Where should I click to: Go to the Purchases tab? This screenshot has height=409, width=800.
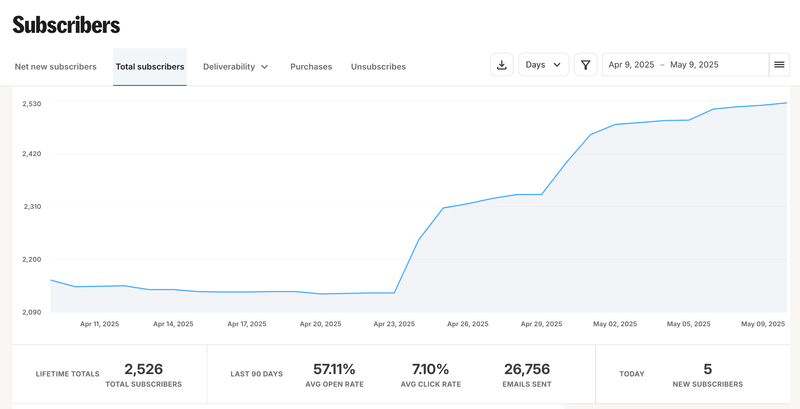(x=311, y=67)
